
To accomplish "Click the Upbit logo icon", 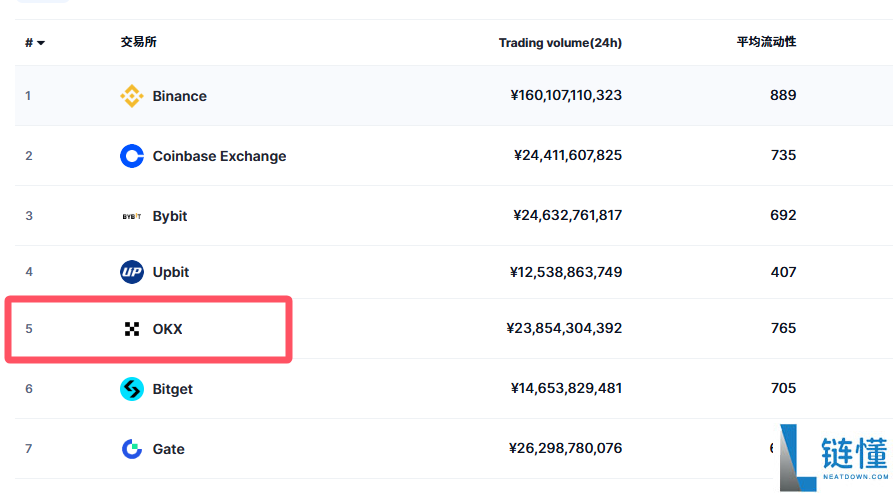I will point(132,272).
